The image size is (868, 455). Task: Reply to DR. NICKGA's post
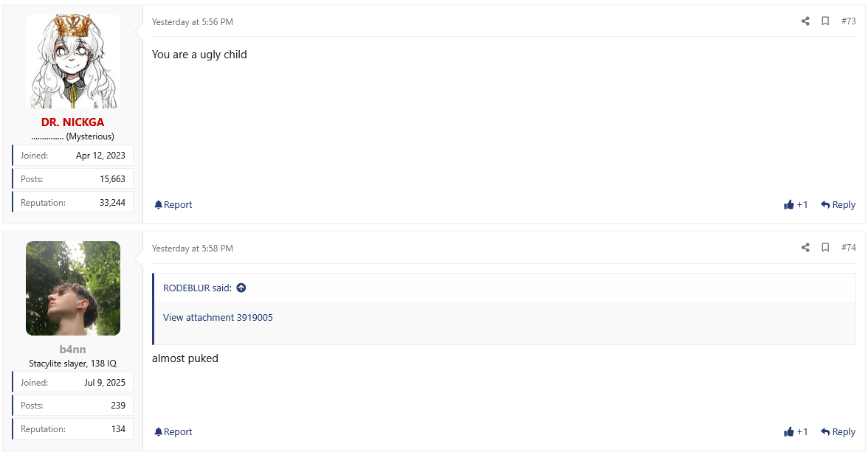[838, 204]
